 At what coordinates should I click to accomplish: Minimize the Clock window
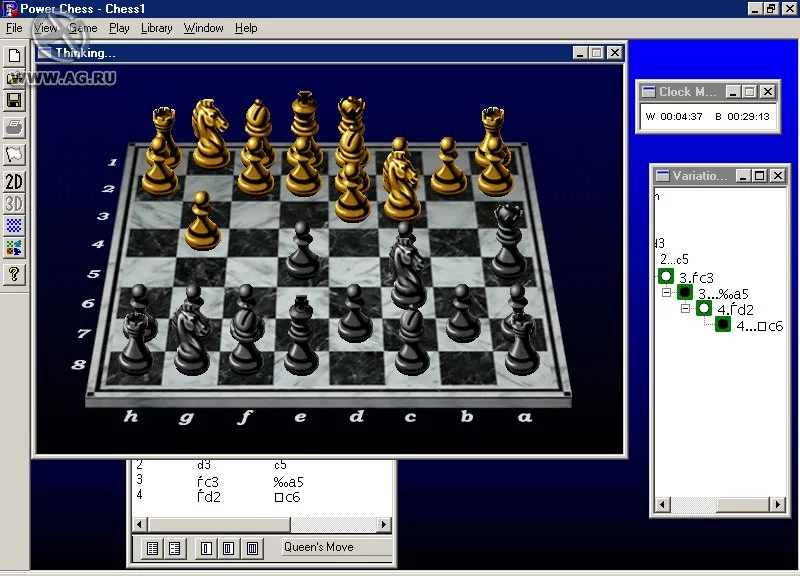[x=733, y=92]
